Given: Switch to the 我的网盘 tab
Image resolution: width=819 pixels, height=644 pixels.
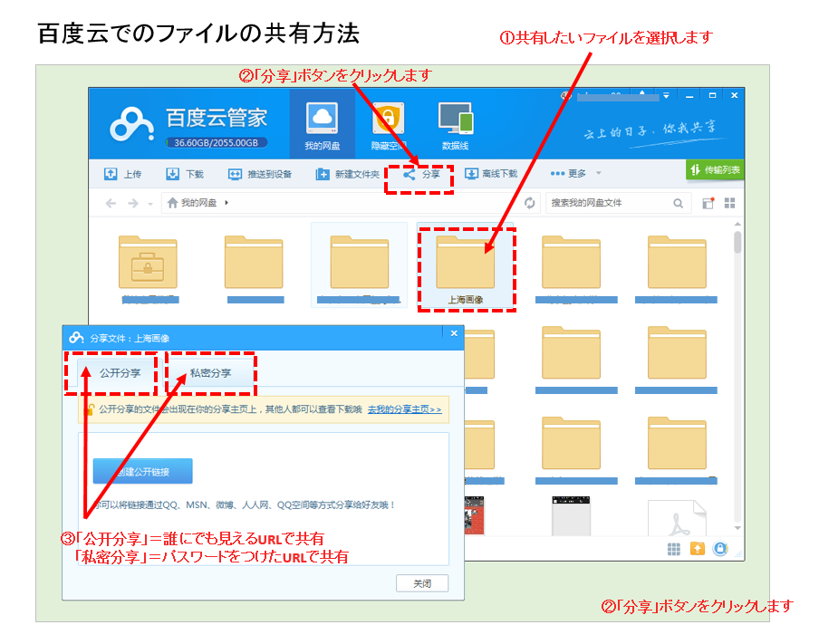Looking at the screenshot, I should pyautogui.click(x=323, y=125).
